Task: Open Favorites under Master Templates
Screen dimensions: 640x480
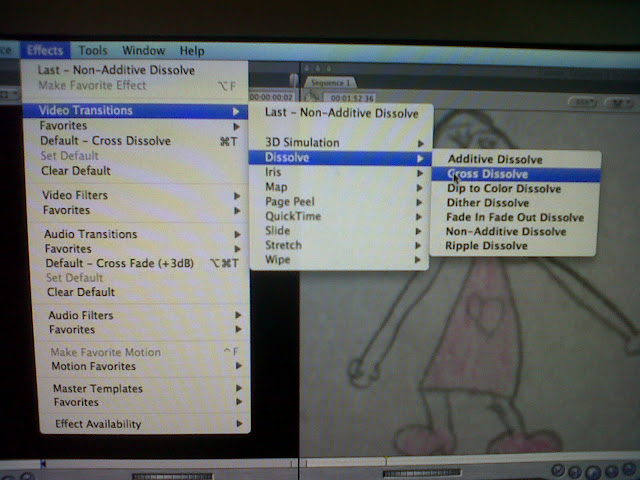Action: pyautogui.click(x=145, y=402)
